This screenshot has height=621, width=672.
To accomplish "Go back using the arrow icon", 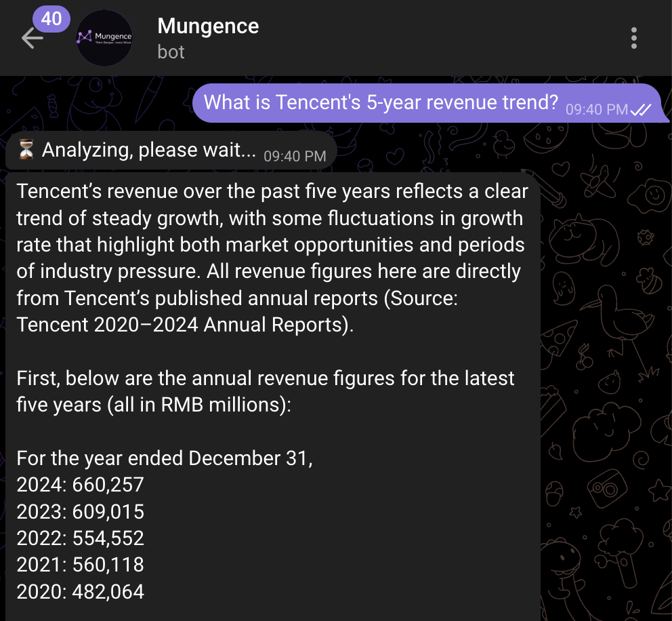I will (32, 38).
